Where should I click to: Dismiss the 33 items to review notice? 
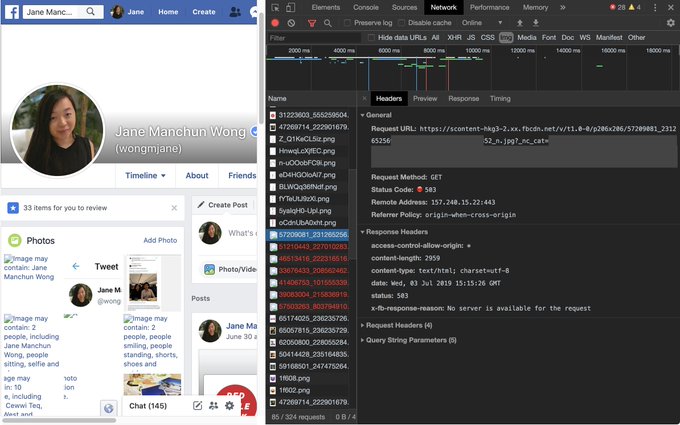coord(174,208)
